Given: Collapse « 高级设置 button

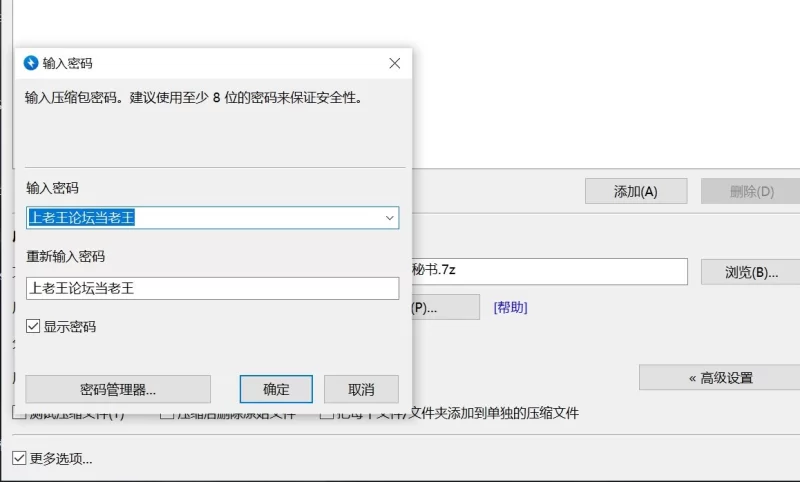Looking at the screenshot, I should (720, 377).
